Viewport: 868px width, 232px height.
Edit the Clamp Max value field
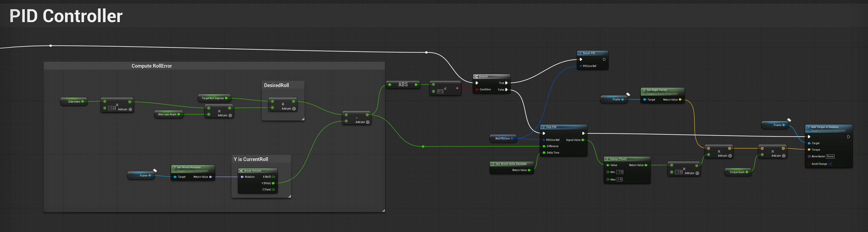(620, 179)
